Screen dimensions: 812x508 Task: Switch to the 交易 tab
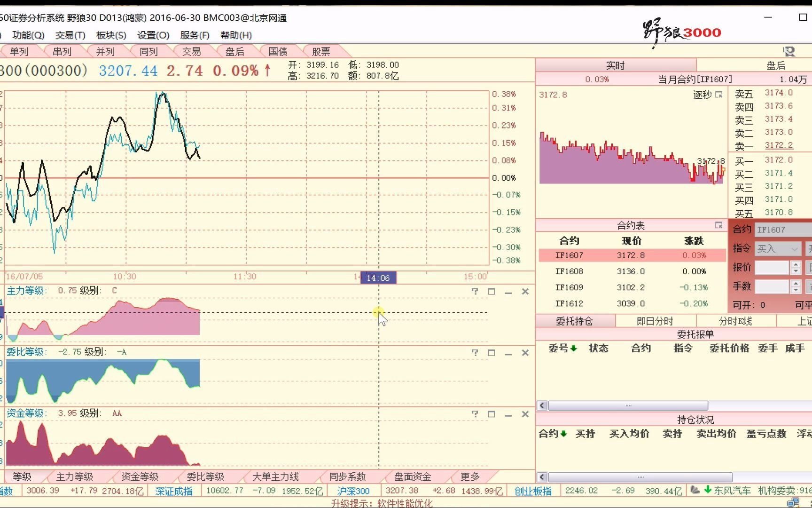192,52
